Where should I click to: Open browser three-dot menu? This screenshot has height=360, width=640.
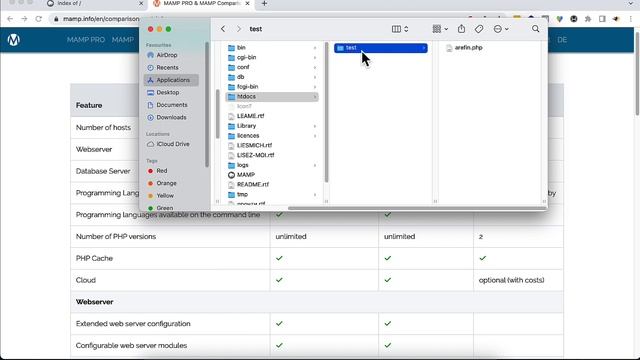tap(631, 19)
